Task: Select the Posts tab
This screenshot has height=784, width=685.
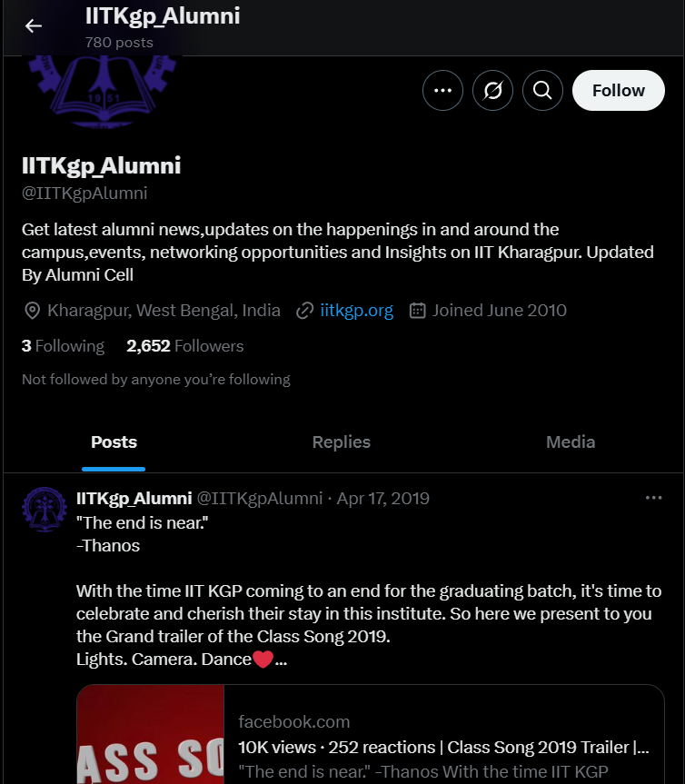Action: (114, 442)
